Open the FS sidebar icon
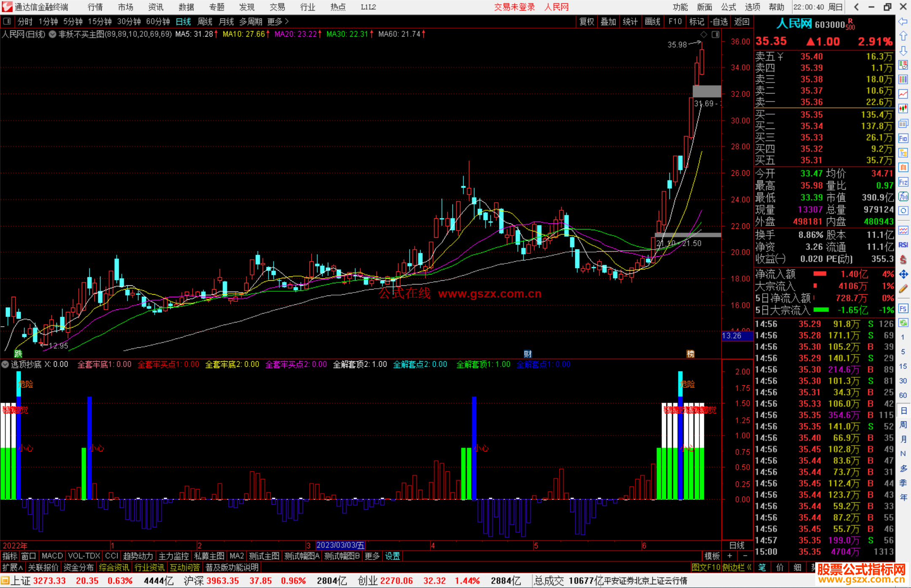The height and width of the screenshot is (588, 911). (903, 309)
